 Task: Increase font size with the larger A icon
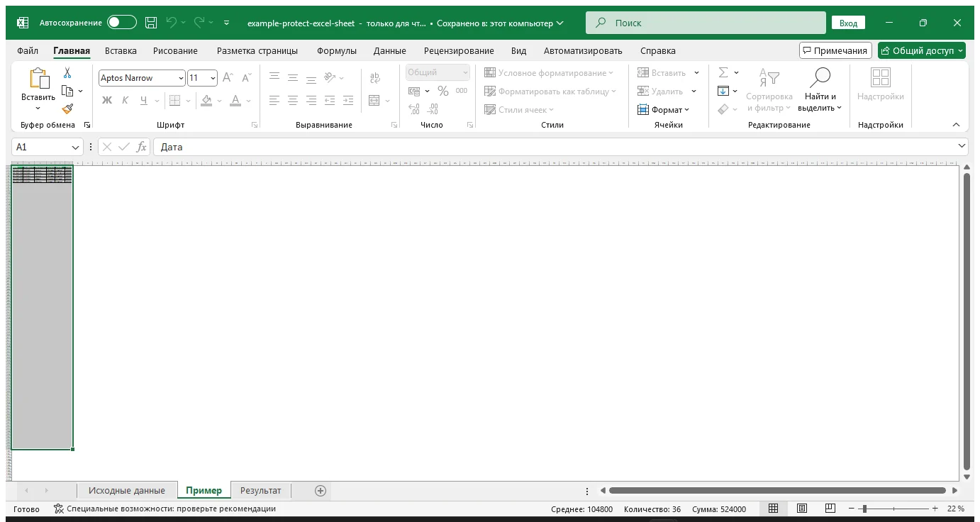(x=228, y=78)
